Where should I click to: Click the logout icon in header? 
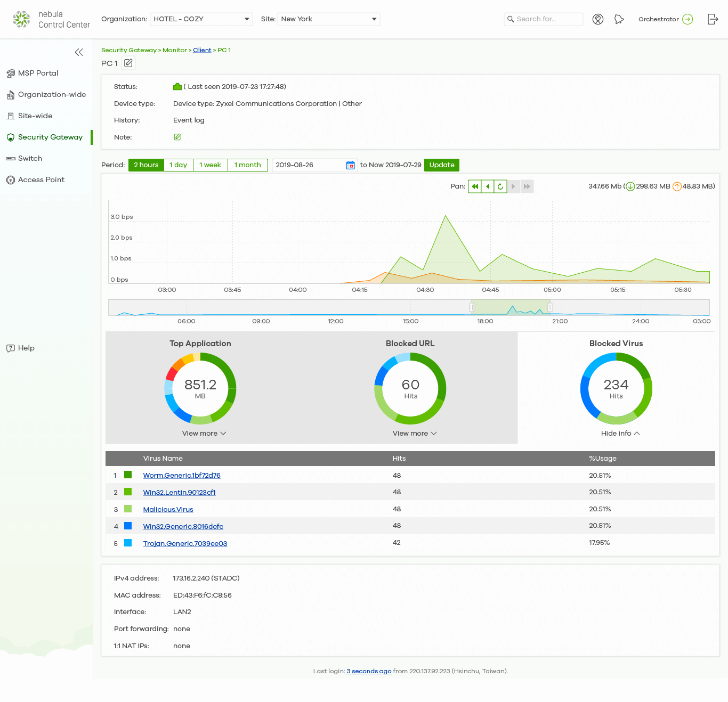point(713,19)
